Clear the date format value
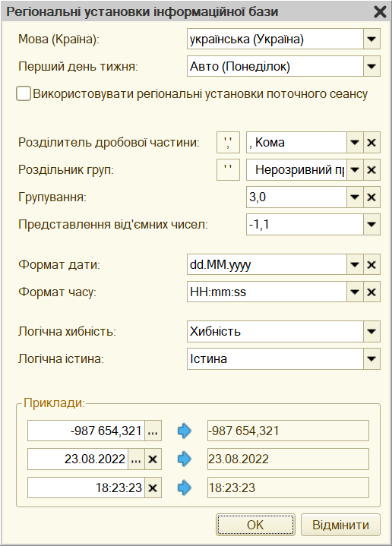392x546 pixels. point(371,264)
